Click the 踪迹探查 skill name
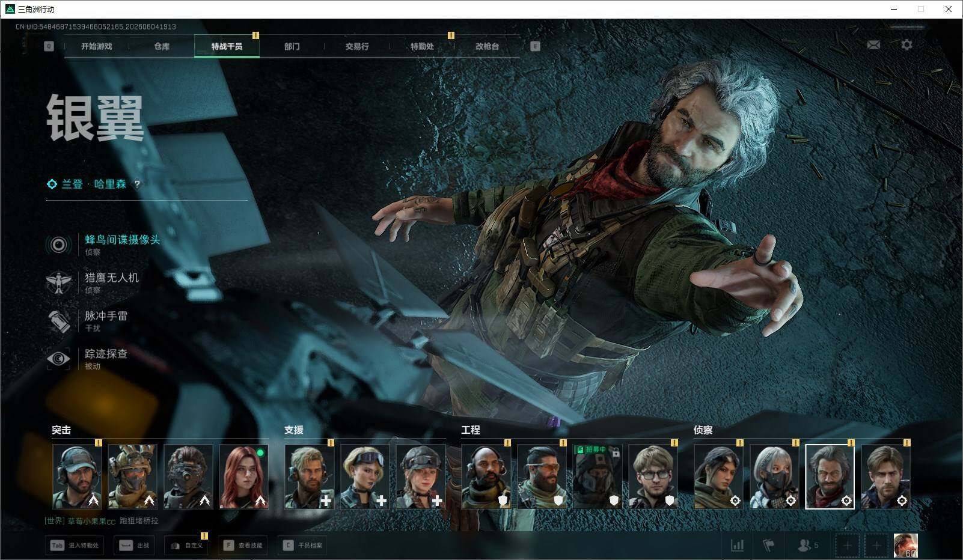 pos(106,354)
